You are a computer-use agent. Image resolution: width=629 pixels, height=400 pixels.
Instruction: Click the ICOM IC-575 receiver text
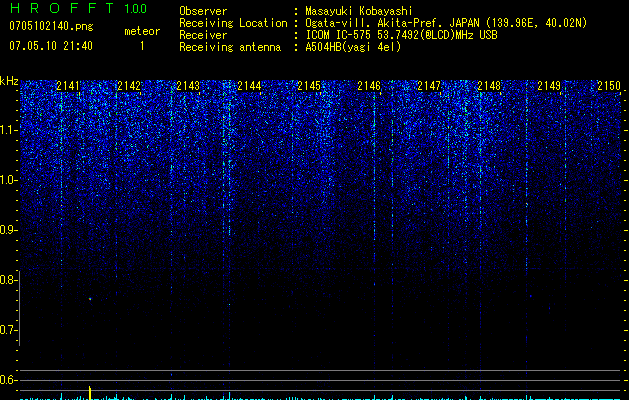[x=401, y=35]
